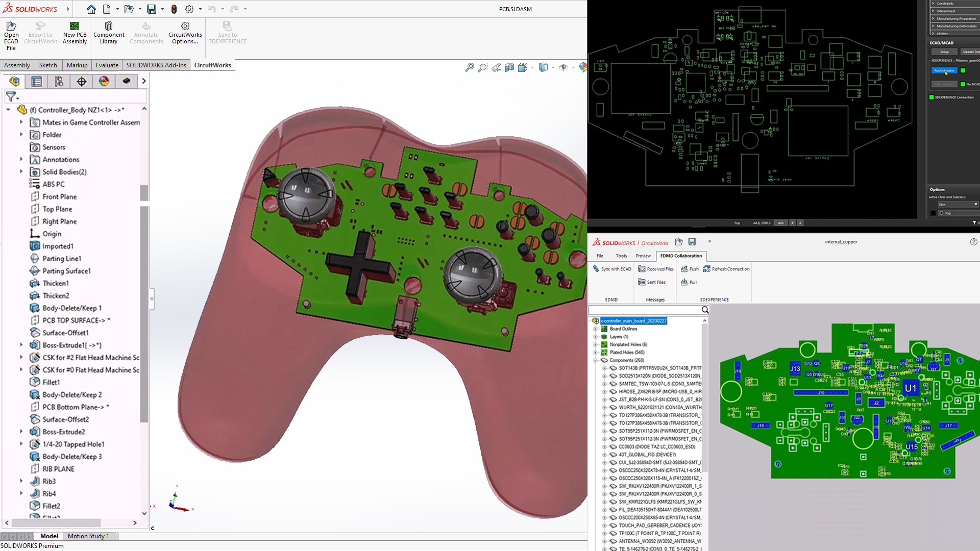
Task: Collapse the Components (268) node
Action: click(595, 360)
